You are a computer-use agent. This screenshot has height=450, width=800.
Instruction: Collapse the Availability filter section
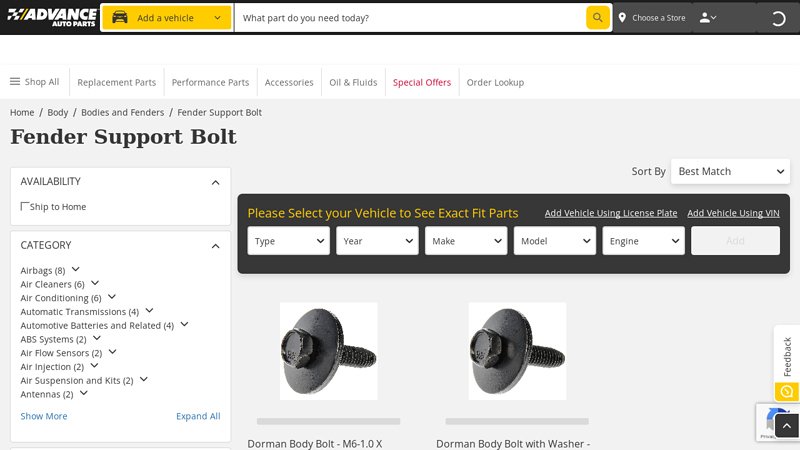pyautogui.click(x=215, y=182)
